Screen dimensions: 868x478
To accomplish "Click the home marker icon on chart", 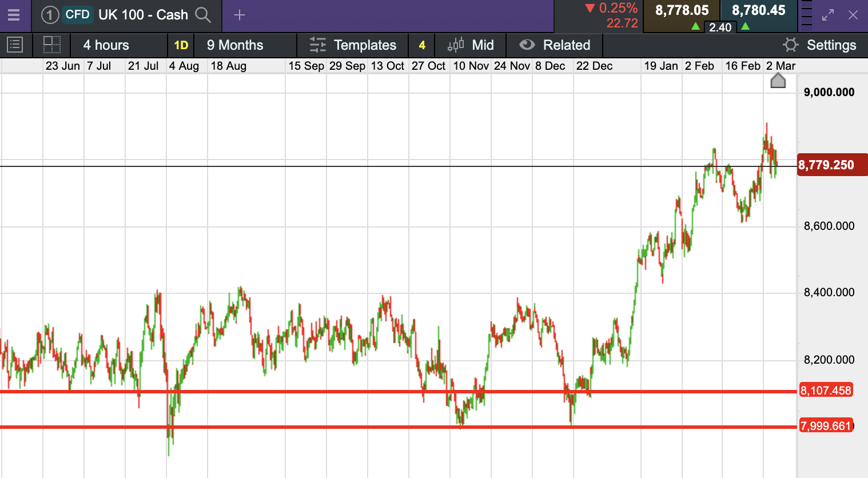I will point(778,81).
